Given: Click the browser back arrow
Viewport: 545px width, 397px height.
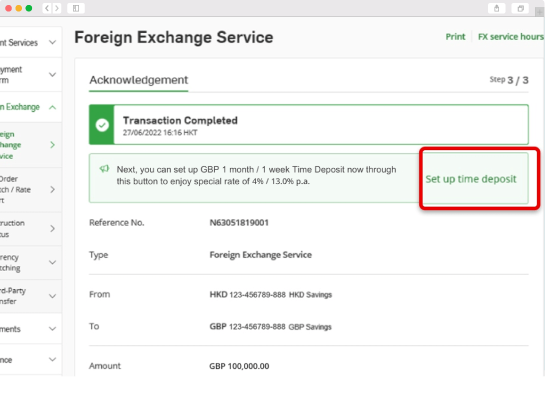Looking at the screenshot, I should pos(47,8).
